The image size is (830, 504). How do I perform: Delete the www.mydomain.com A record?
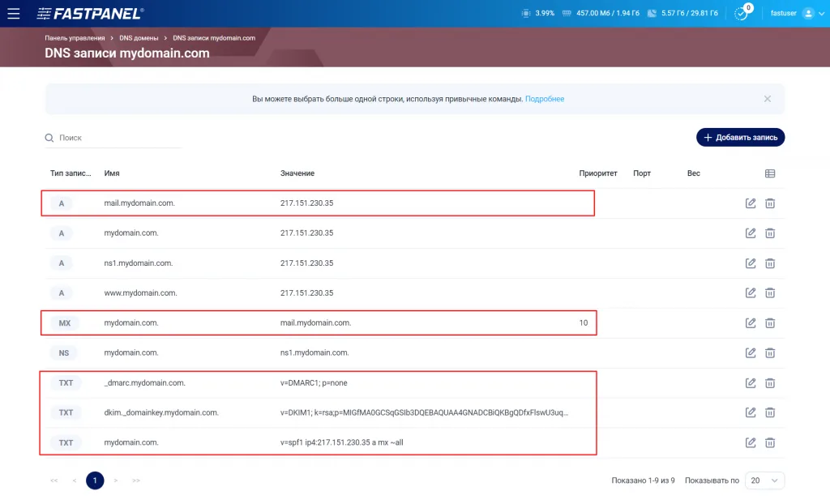pyautogui.click(x=770, y=293)
